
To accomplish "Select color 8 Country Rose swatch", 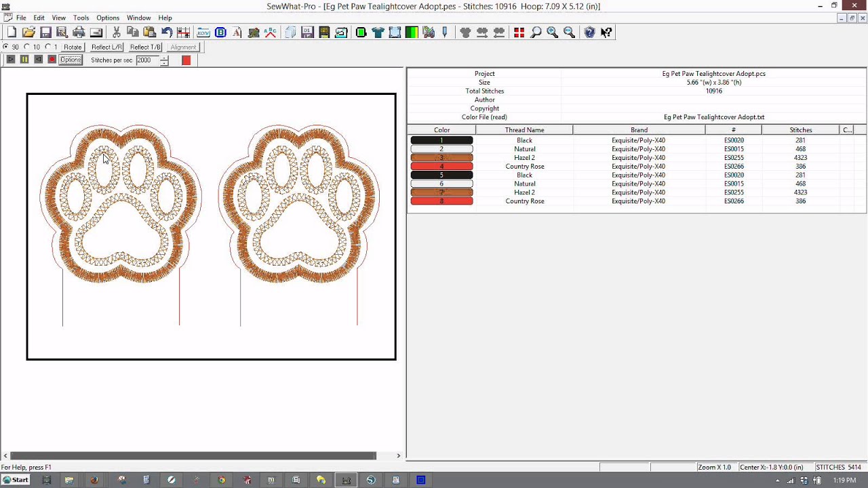I will [441, 201].
